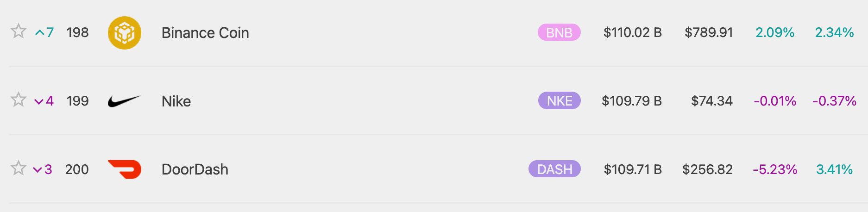Click the Binance Coin logo icon
Image resolution: width=868 pixels, height=212 pixels.
pyautogui.click(x=124, y=33)
